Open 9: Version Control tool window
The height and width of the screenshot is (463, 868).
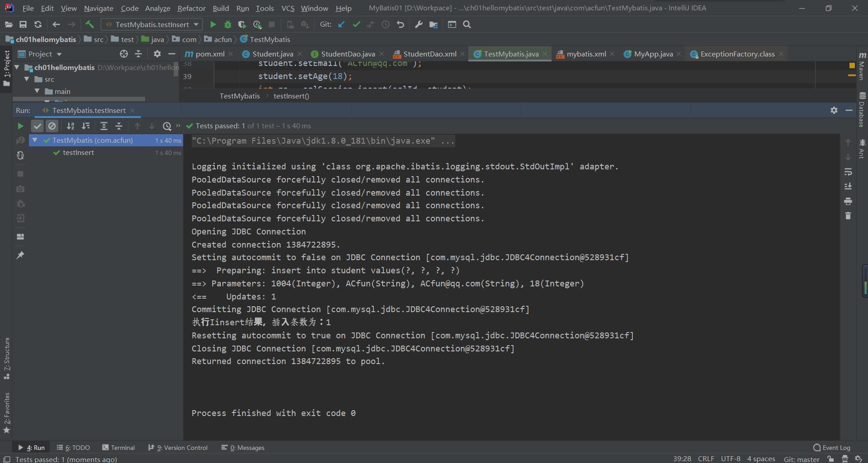pos(178,448)
